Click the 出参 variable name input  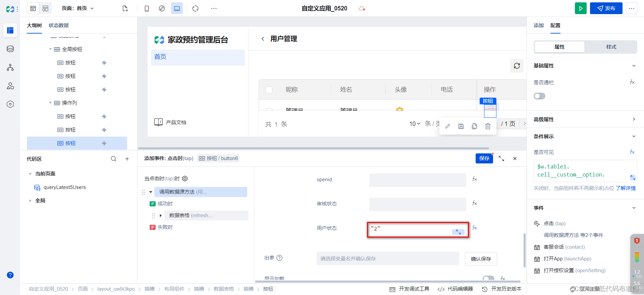(x=388, y=259)
